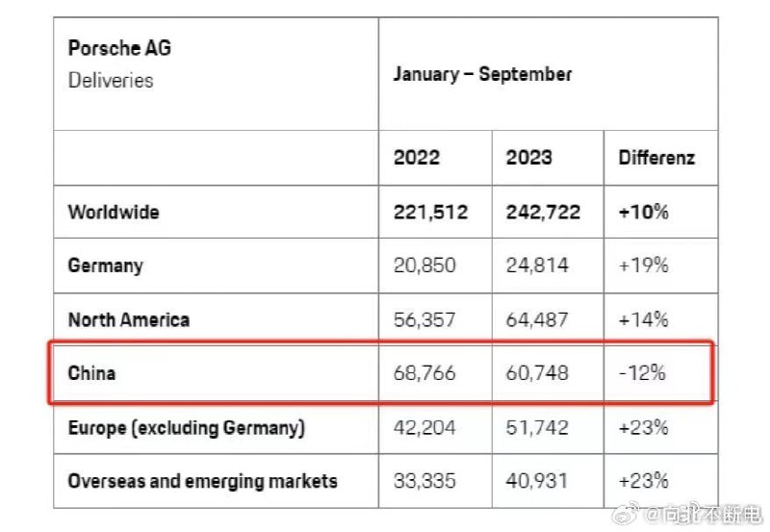770x532 pixels.
Task: Select the January – September header
Action: [x=482, y=74]
